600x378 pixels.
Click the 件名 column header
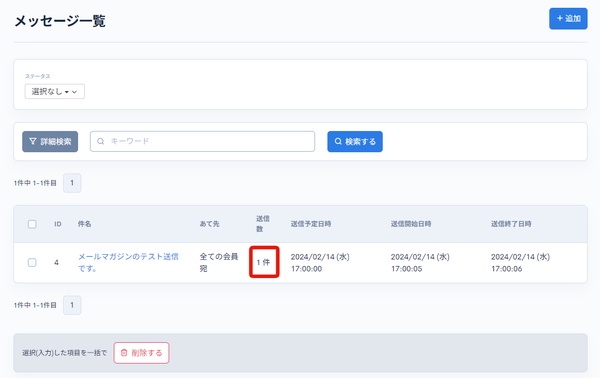tap(85, 224)
